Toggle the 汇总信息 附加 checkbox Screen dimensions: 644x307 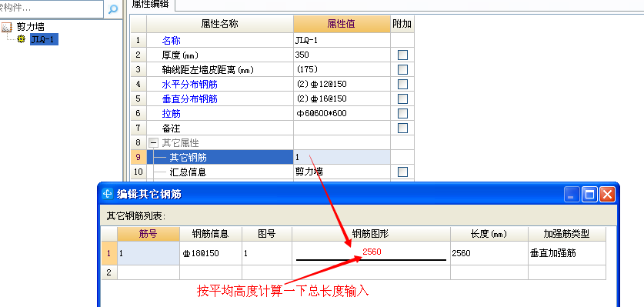pyautogui.click(x=402, y=172)
